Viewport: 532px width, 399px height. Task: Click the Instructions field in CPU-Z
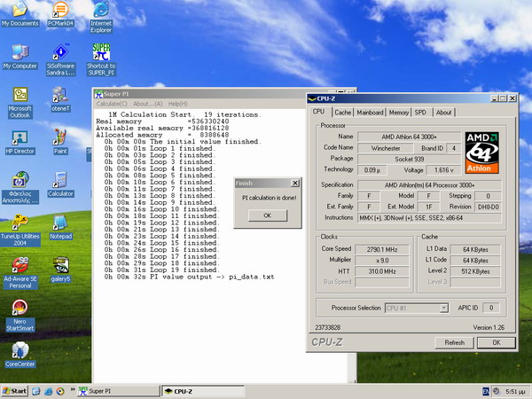(x=429, y=218)
